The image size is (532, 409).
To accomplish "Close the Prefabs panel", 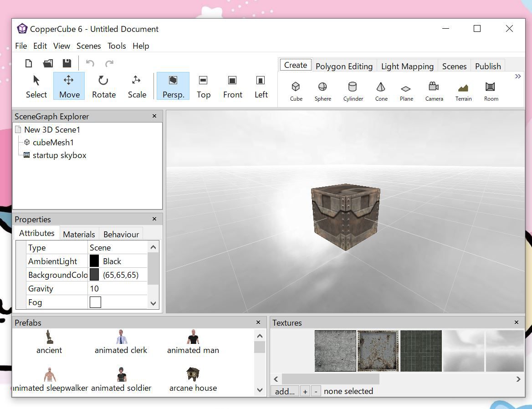I will click(258, 322).
